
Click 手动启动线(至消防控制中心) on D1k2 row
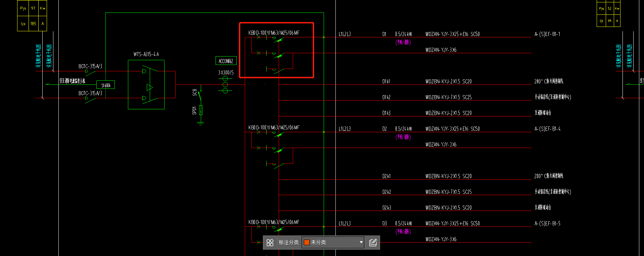click(x=553, y=97)
